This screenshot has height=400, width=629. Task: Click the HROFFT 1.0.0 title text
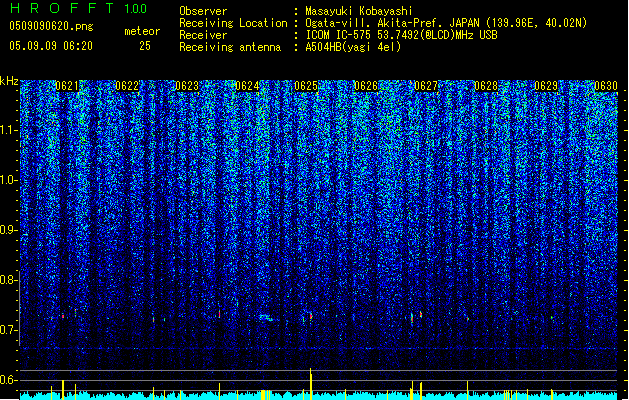point(79,8)
